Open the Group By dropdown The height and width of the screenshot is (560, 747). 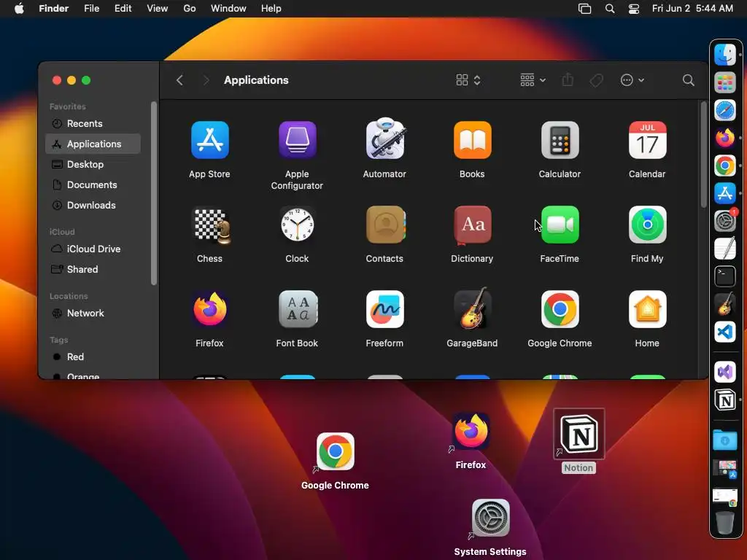pyautogui.click(x=533, y=80)
